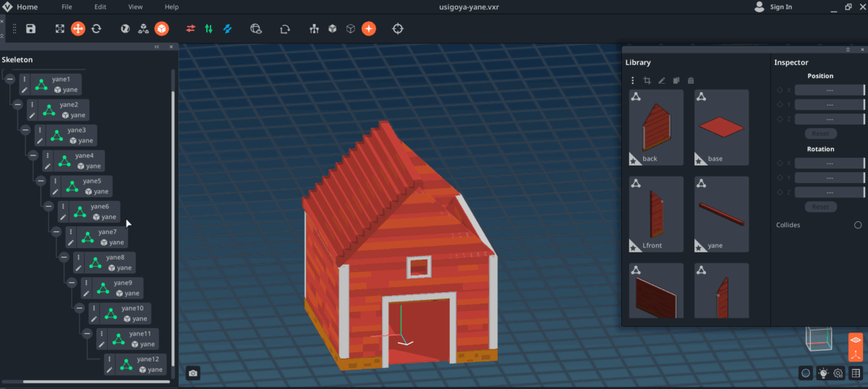This screenshot has height=389, width=868.
Task: Select the back piece thumbnail in Library
Action: coord(656,127)
